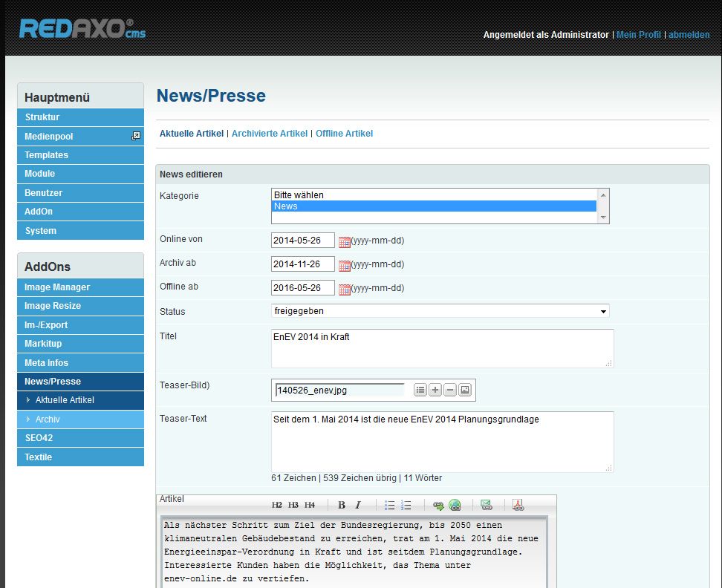Click the abmelden logout link

click(x=689, y=35)
